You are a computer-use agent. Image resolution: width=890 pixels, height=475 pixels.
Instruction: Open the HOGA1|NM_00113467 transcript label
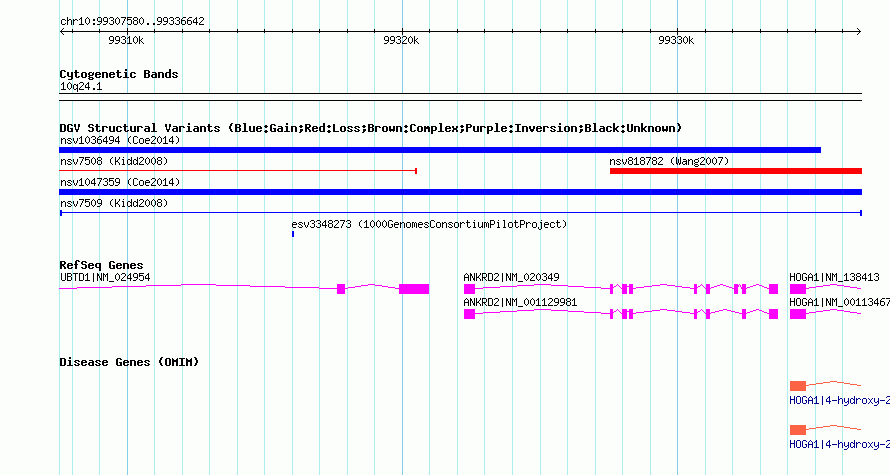point(839,302)
